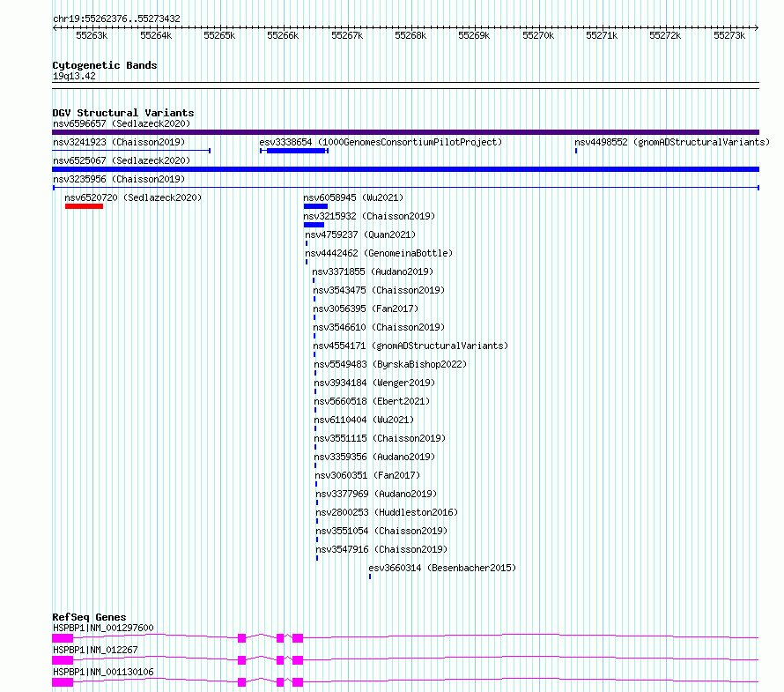The image size is (784, 692).
Task: Click HSPBP1|NM_001297600 gene label
Action: (x=103, y=628)
